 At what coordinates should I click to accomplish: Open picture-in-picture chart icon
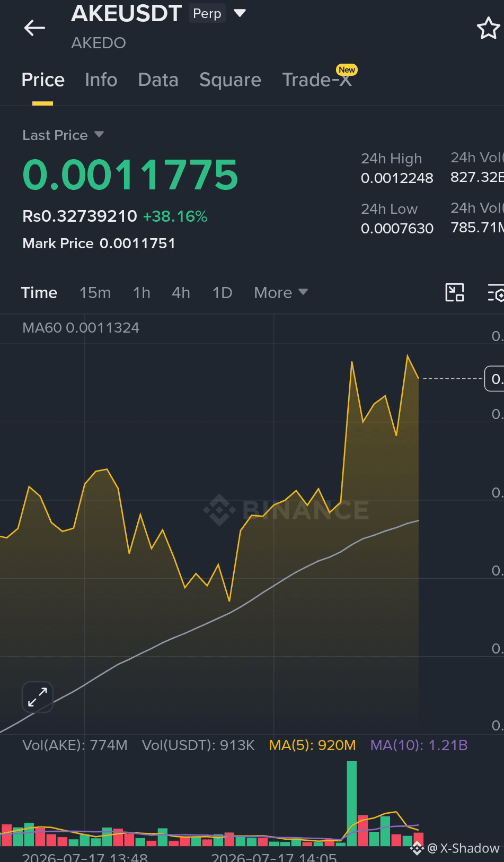tap(455, 292)
